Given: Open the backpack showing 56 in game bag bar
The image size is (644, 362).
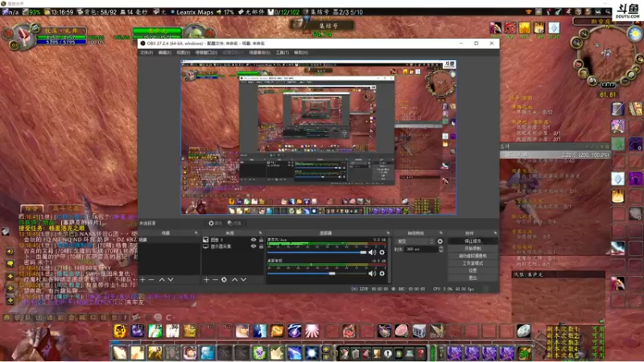Looking at the screenshot, I should [525, 353].
